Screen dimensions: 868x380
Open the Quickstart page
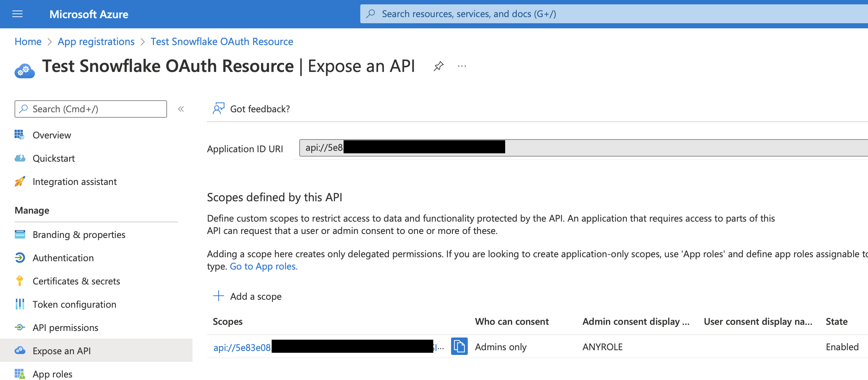[53, 158]
